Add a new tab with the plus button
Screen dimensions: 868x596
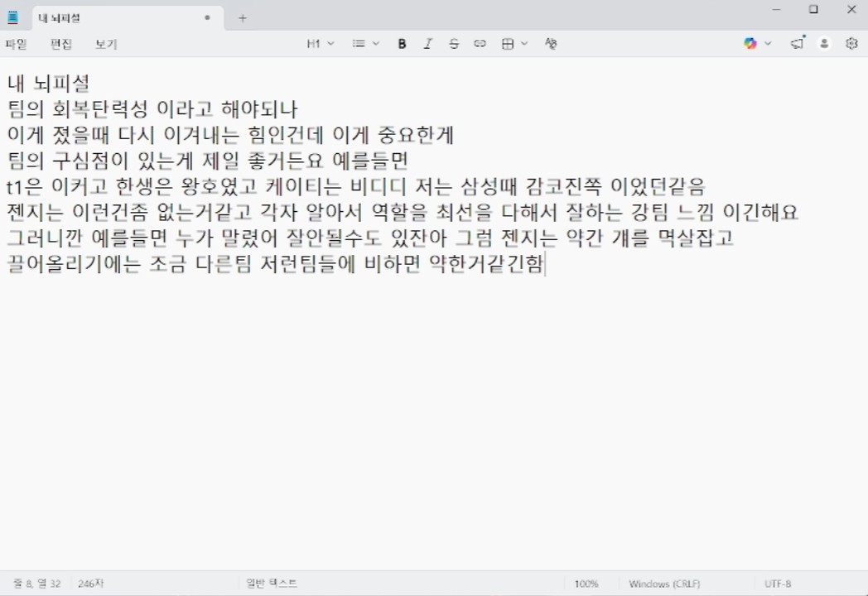pos(243,17)
